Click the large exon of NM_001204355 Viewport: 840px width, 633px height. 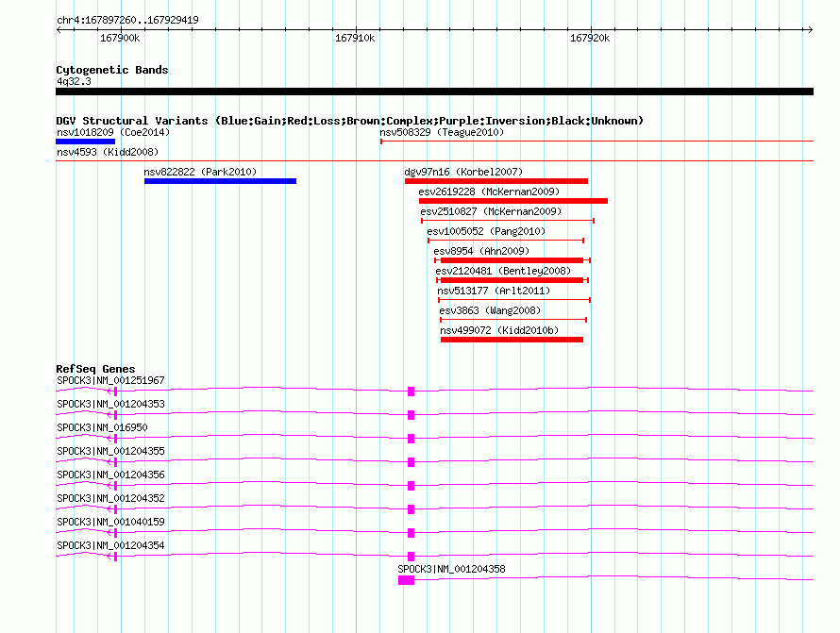click(411, 462)
